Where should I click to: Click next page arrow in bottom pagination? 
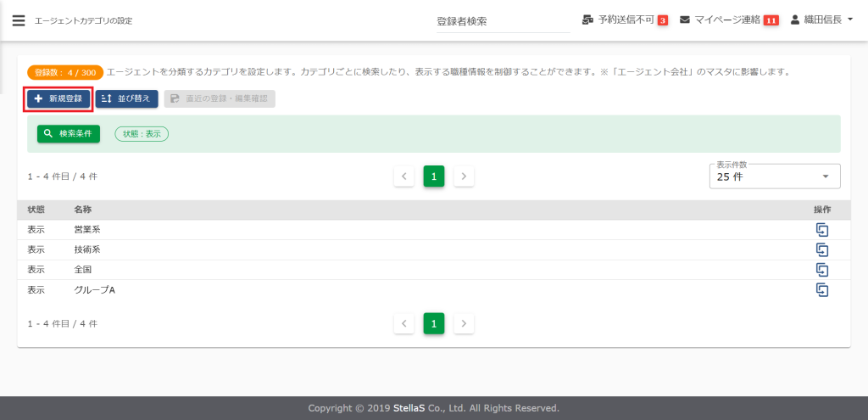[x=464, y=323]
